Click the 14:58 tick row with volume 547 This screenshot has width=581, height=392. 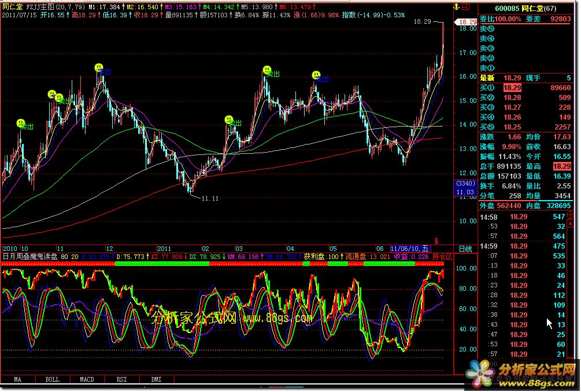(x=523, y=217)
